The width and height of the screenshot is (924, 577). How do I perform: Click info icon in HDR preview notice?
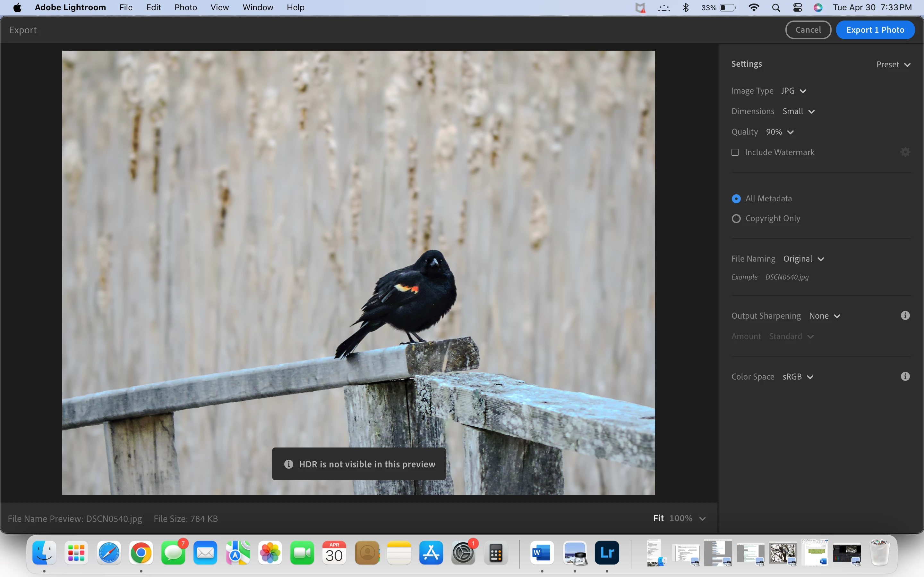point(289,464)
